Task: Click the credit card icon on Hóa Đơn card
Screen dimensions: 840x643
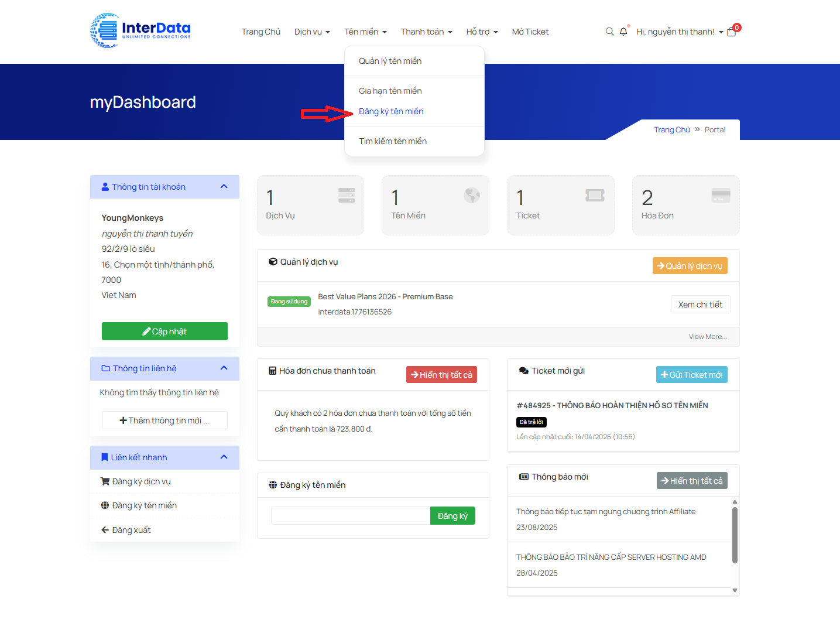Action: coord(721,196)
